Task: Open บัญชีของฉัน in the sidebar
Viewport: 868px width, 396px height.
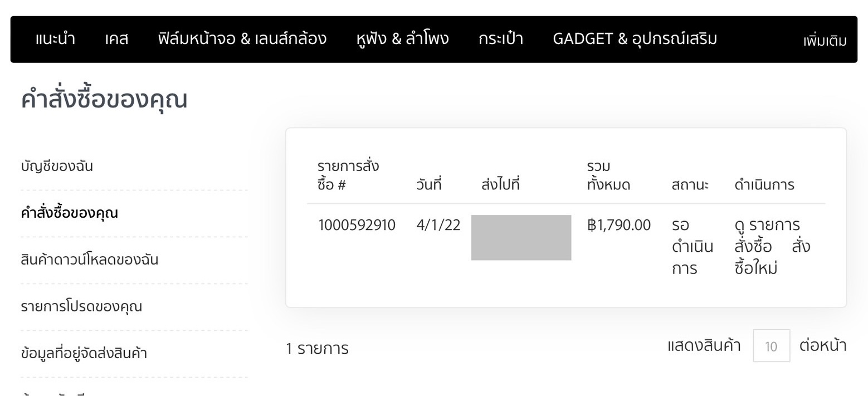Action: [57, 167]
